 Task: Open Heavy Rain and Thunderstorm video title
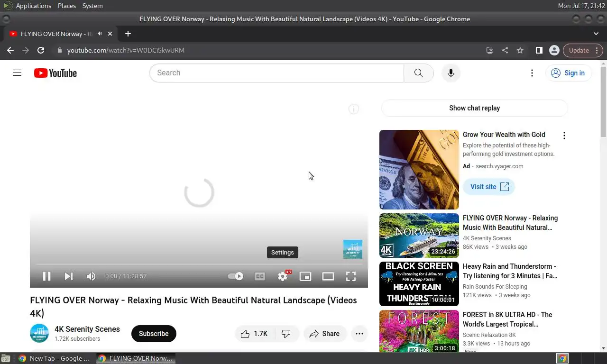510,271
